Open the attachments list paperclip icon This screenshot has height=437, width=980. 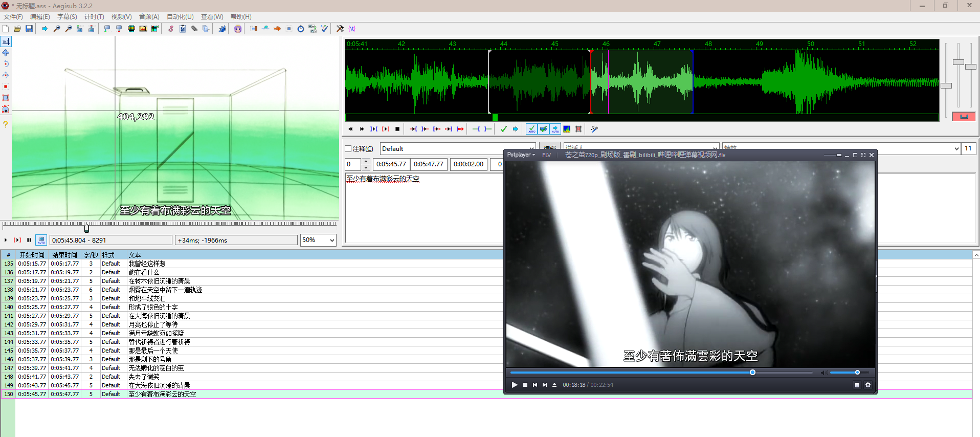[194, 29]
